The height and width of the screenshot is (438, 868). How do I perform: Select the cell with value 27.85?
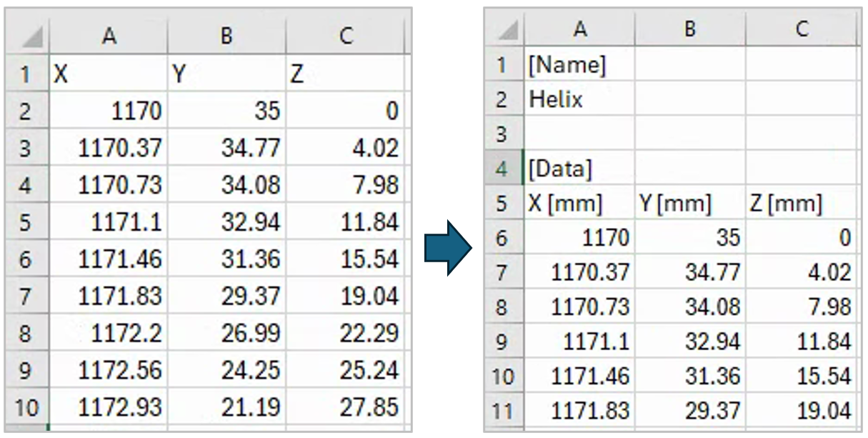(345, 408)
